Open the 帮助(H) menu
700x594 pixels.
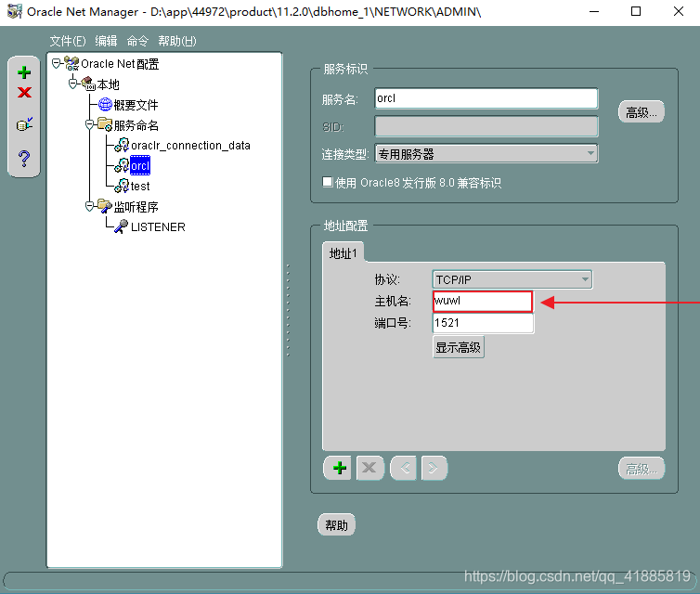tap(177, 41)
